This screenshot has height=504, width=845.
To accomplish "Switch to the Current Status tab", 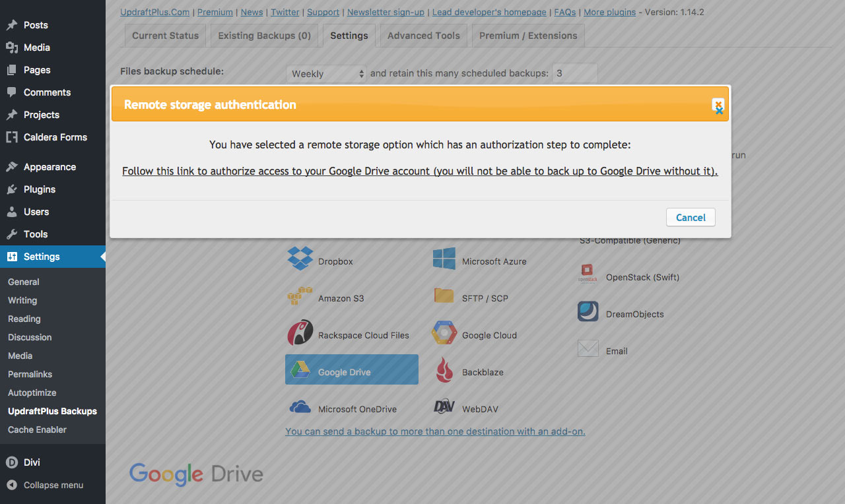I will click(165, 36).
